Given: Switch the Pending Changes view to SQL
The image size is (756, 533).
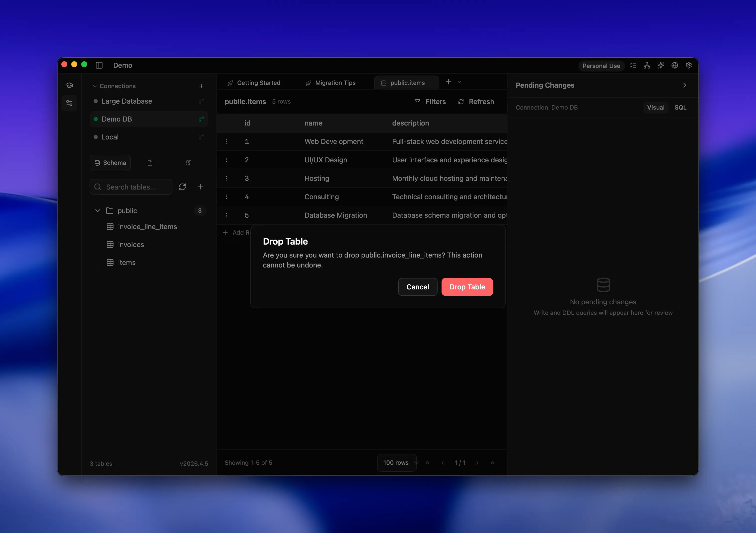Looking at the screenshot, I should pos(680,107).
